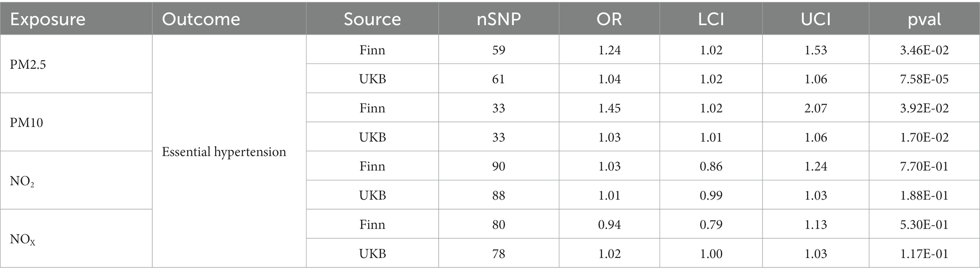980x276 pixels.
Task: Click the UCI column header
Action: pyautogui.click(x=816, y=19)
